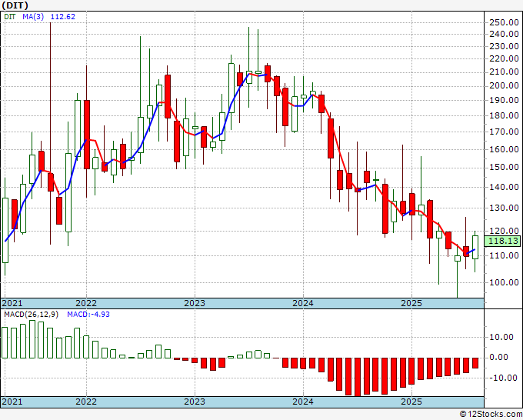Select the MA(3) legend label
The height and width of the screenshot is (420, 523).
[33, 17]
